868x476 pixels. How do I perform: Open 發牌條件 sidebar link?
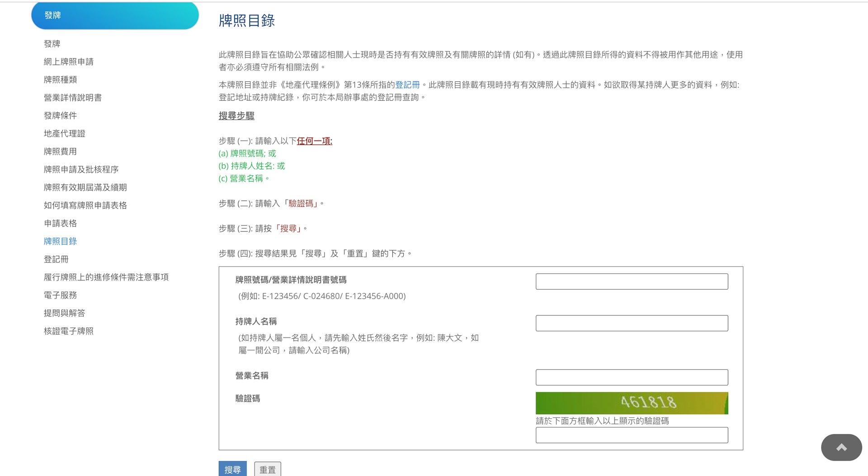[60, 116]
